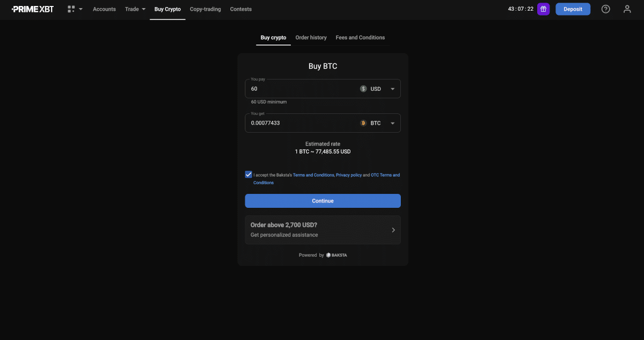
Task: Open the Privacy policy link
Action: coord(349,175)
